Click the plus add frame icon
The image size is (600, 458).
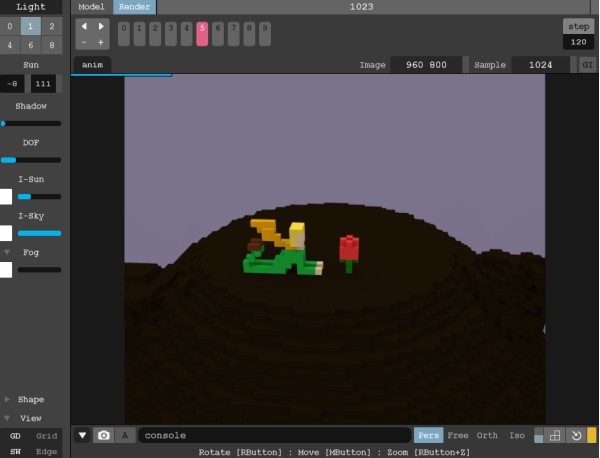101,42
